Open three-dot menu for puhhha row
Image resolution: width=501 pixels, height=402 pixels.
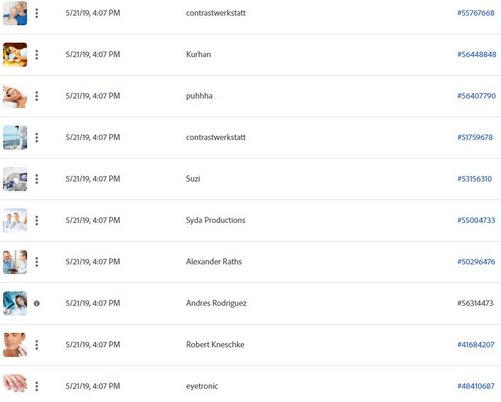pyautogui.click(x=37, y=96)
